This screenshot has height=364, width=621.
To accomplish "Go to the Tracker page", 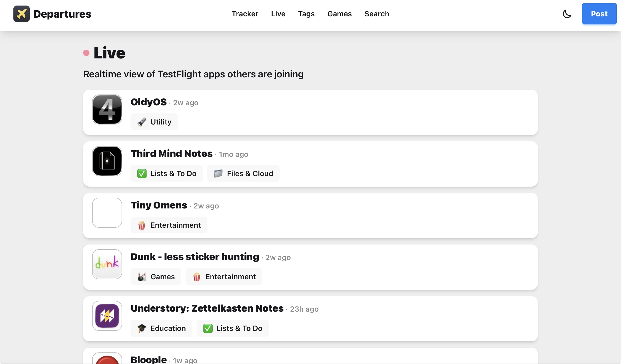I will click(x=245, y=14).
